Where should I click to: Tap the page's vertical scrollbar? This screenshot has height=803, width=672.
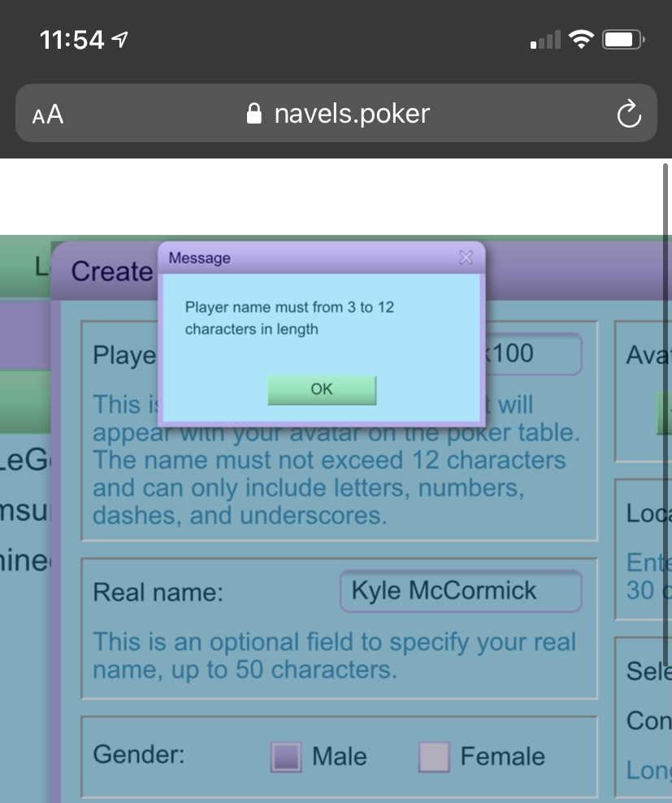[x=665, y=406]
